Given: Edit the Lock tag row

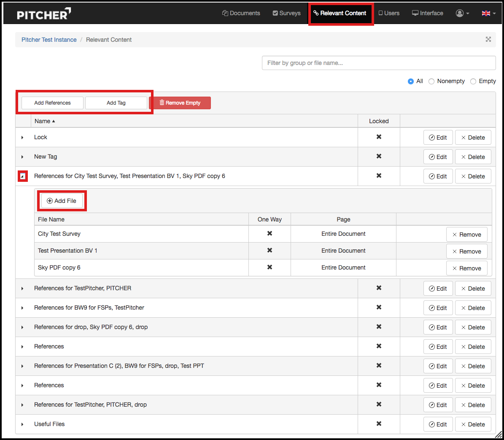Looking at the screenshot, I should pos(438,138).
